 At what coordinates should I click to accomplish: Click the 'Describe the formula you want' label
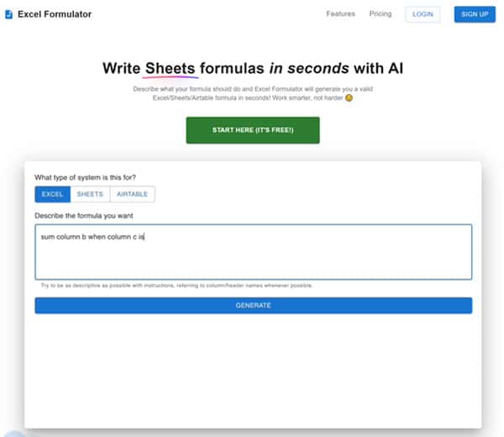pyautogui.click(x=84, y=216)
